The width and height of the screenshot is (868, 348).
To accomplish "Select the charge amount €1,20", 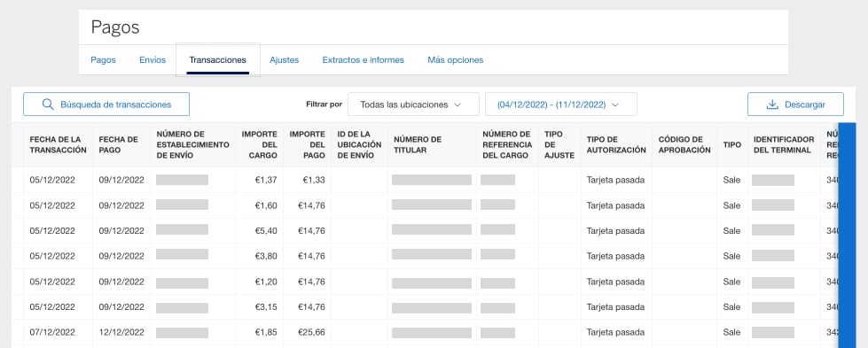I will click(266, 282).
